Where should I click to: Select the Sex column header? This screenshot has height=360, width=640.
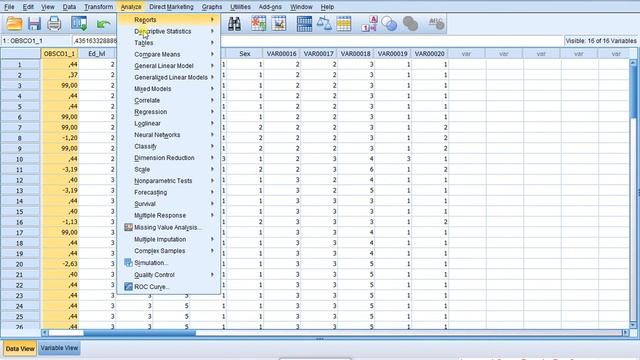245,53
